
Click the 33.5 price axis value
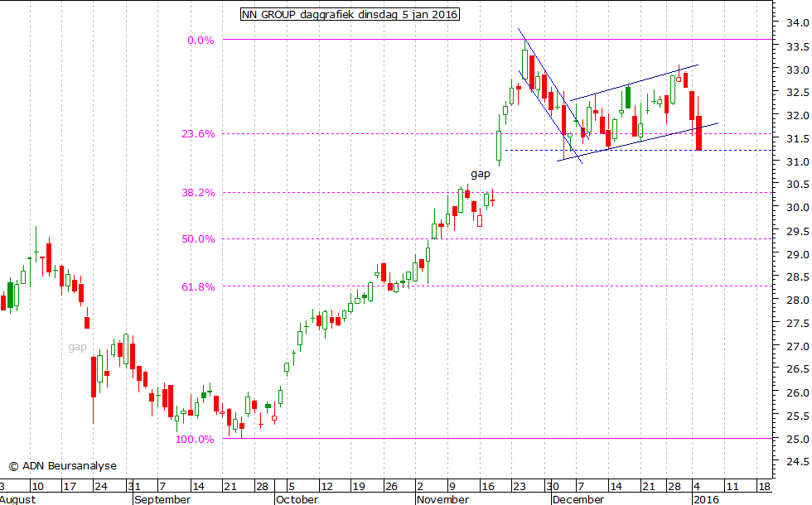point(798,46)
